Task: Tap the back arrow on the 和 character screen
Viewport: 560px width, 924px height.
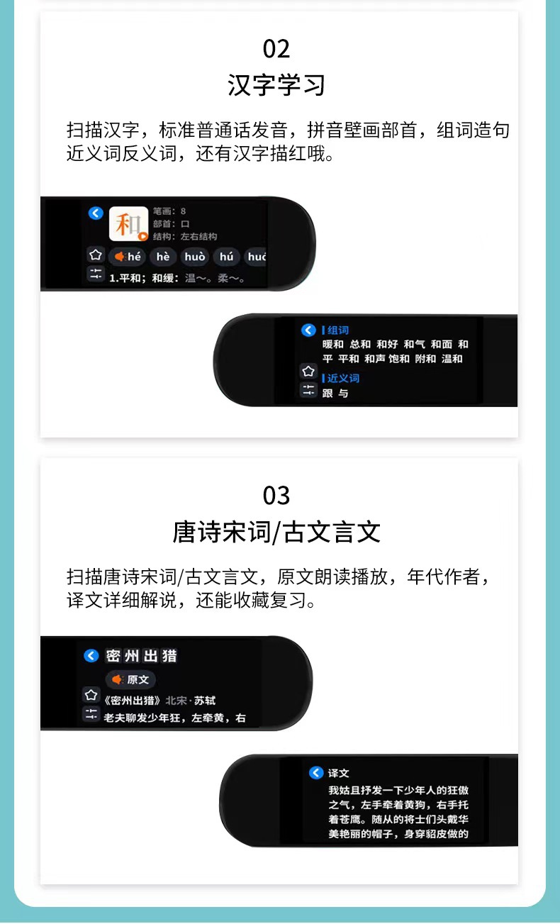Action: [x=96, y=213]
